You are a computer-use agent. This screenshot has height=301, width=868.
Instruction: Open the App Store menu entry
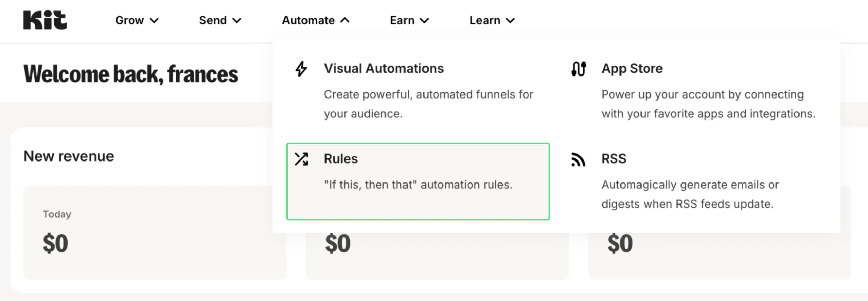[632, 69]
